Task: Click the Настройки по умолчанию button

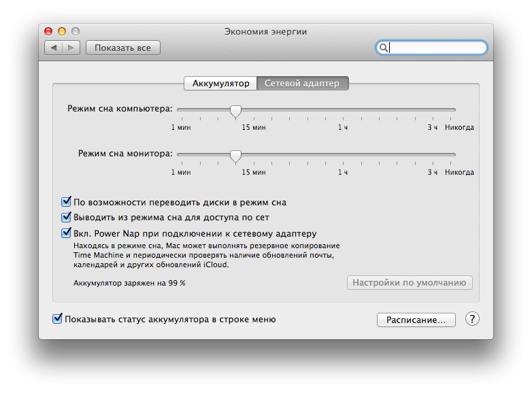Action: [x=410, y=282]
